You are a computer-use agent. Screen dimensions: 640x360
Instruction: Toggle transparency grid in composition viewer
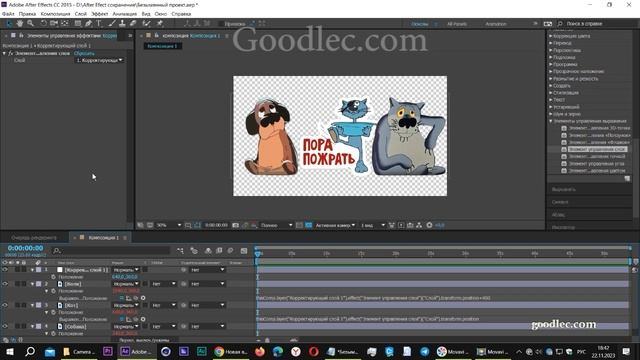309,225
